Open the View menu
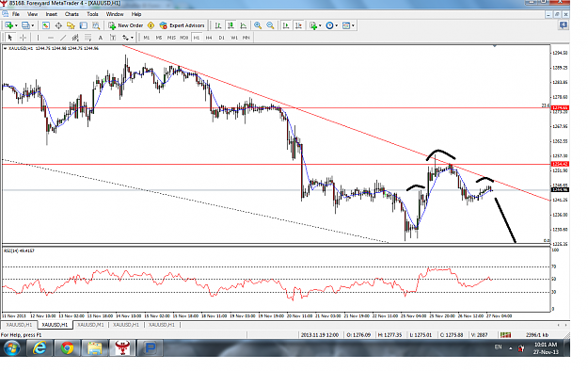Viewport: 588px width, 371px height. [32, 14]
